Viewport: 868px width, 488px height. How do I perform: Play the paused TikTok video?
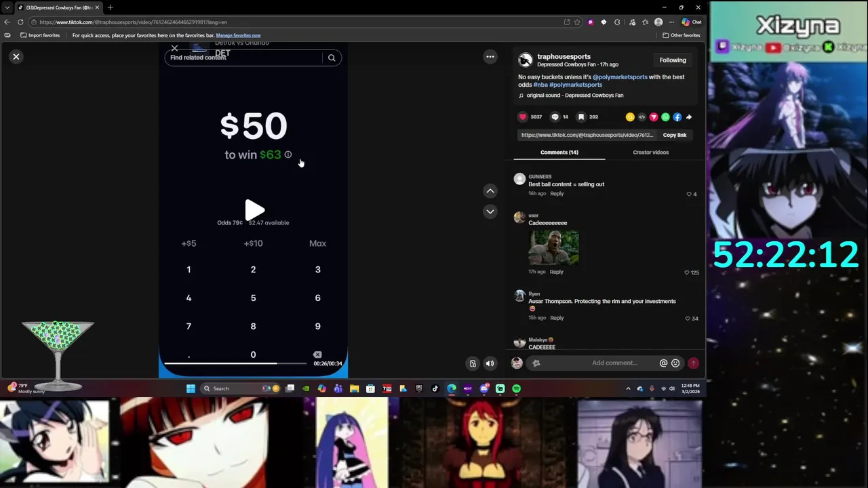[254, 210]
